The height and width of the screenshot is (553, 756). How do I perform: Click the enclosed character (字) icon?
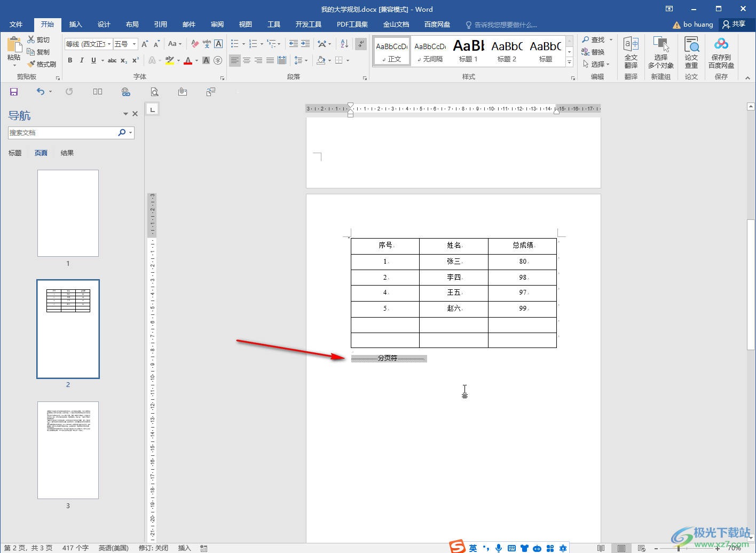pyautogui.click(x=218, y=60)
